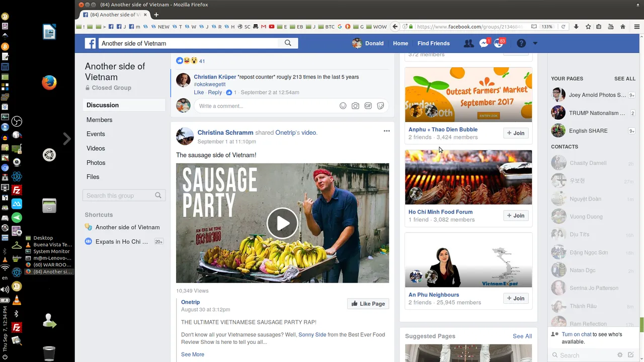Viewport: 644px width, 362px height.
Task: Open the group's Videos section
Action: coord(96,148)
